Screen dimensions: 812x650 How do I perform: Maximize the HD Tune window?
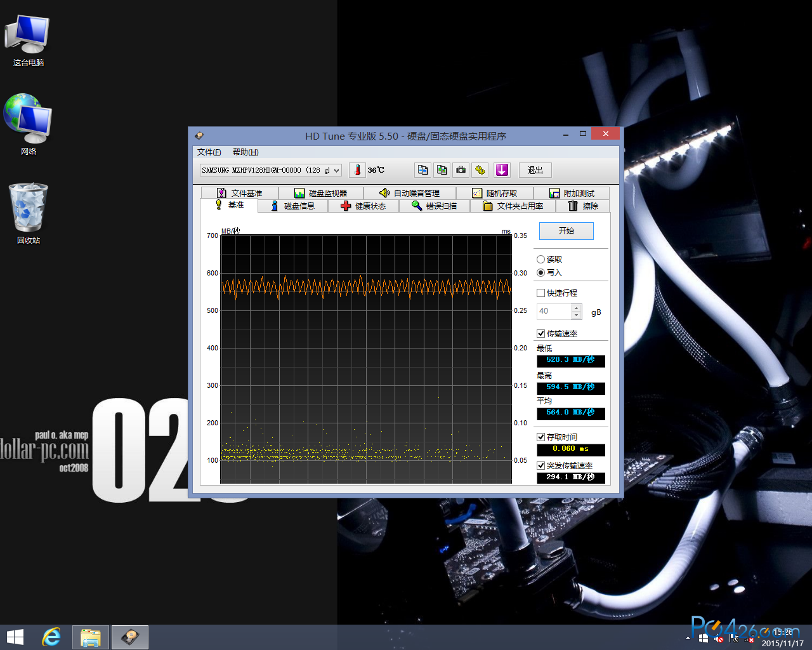pyautogui.click(x=583, y=134)
